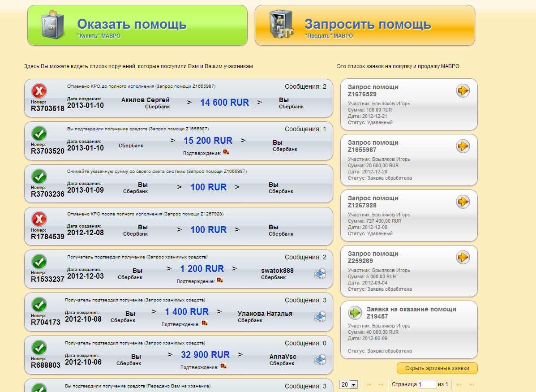Screen dimensions: 536x392
Task: Click green check icon of order R688803
Action: pyautogui.click(x=39, y=348)
